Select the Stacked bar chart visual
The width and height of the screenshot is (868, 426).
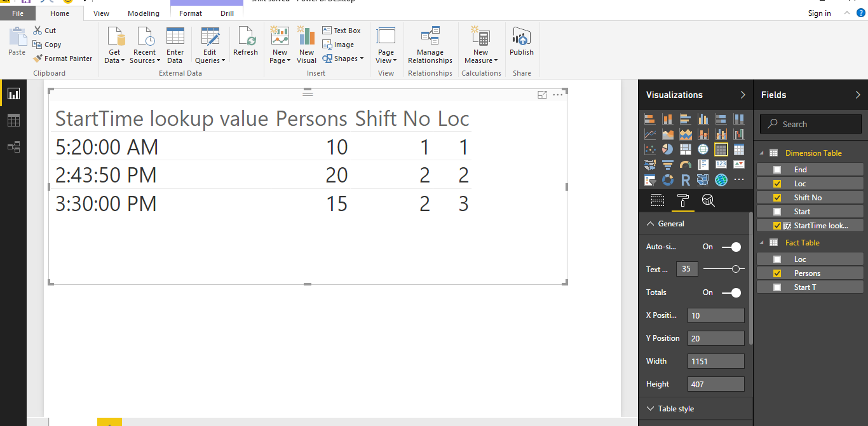click(649, 119)
